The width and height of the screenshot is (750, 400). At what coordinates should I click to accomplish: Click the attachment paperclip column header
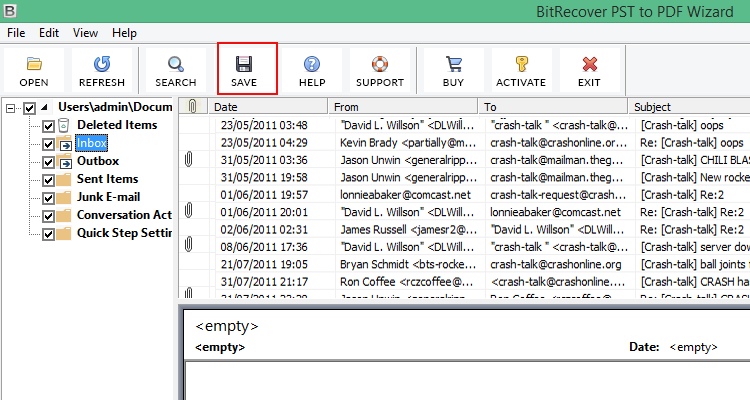(x=193, y=106)
